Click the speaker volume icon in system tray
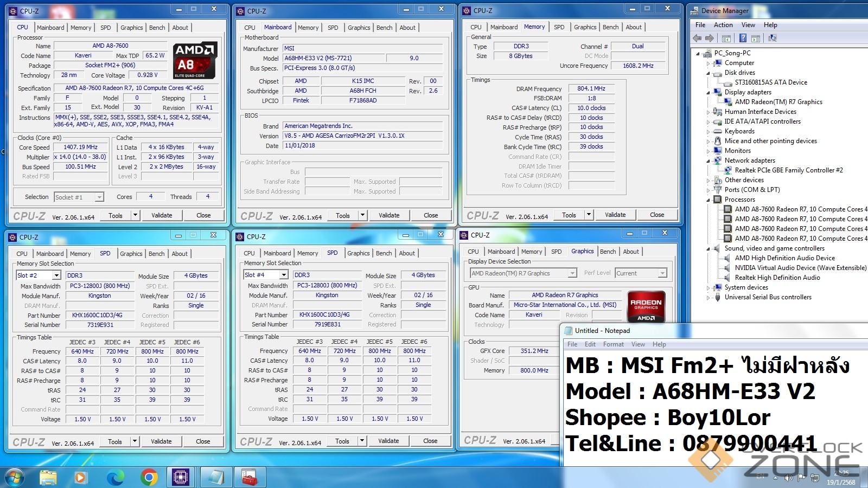The height and width of the screenshot is (488, 868). [x=788, y=478]
